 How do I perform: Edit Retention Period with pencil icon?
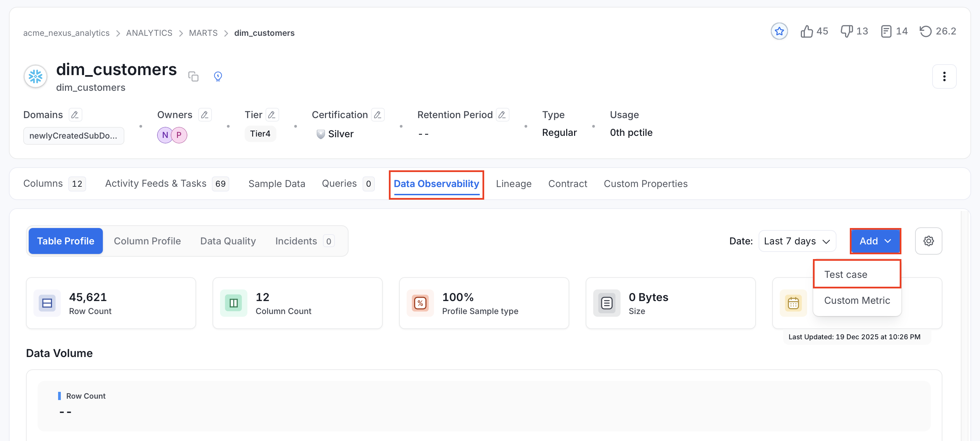[x=502, y=114]
